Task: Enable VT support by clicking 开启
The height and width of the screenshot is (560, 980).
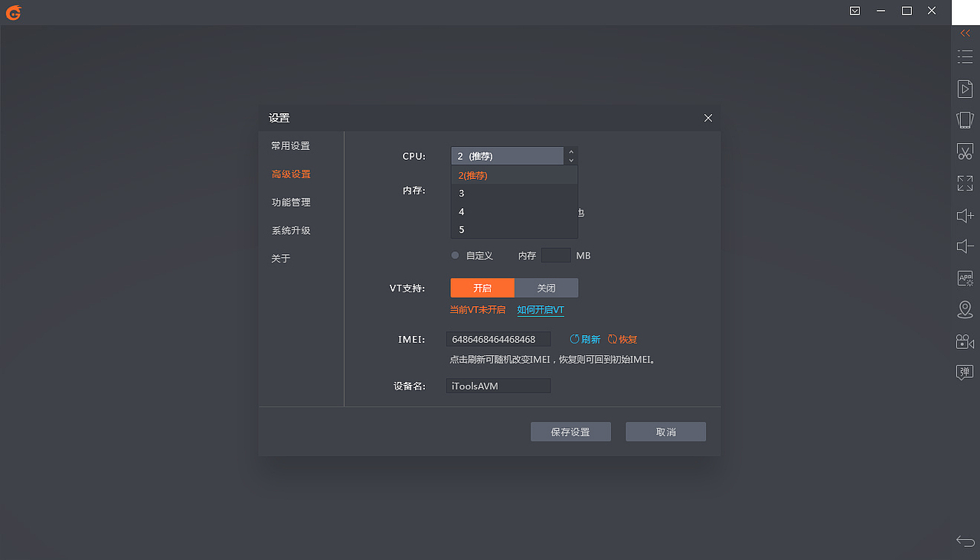Action: tap(482, 288)
